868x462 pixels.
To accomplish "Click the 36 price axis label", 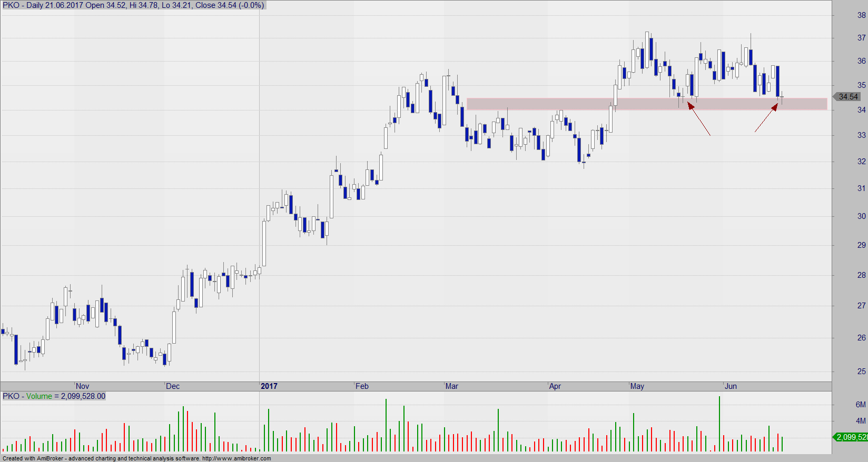I will [861, 61].
